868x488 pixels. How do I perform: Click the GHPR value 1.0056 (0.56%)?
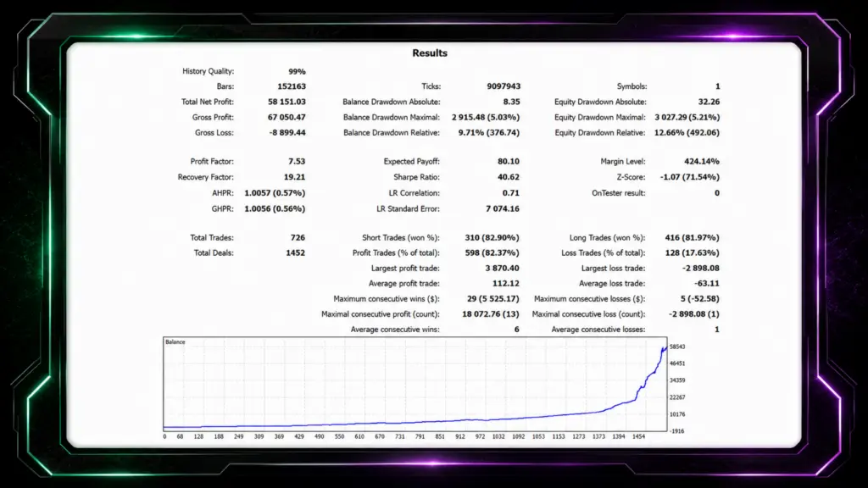[x=275, y=208]
